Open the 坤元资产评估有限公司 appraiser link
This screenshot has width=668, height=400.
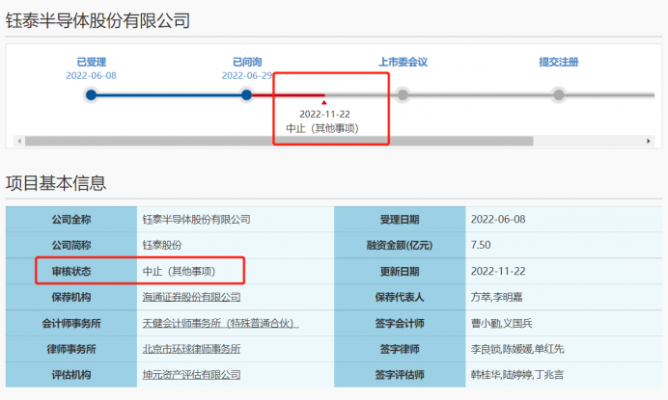tap(191, 375)
